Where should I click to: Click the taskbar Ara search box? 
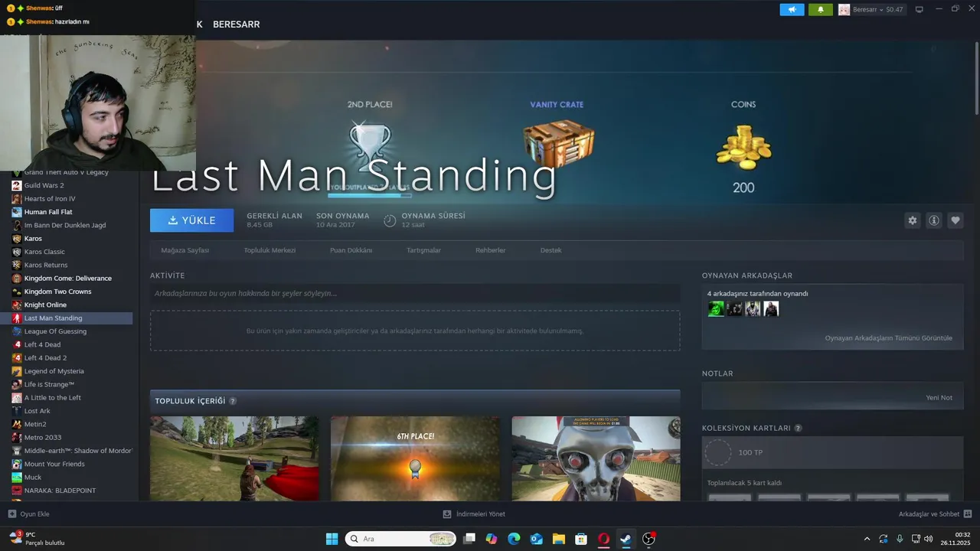tap(400, 539)
